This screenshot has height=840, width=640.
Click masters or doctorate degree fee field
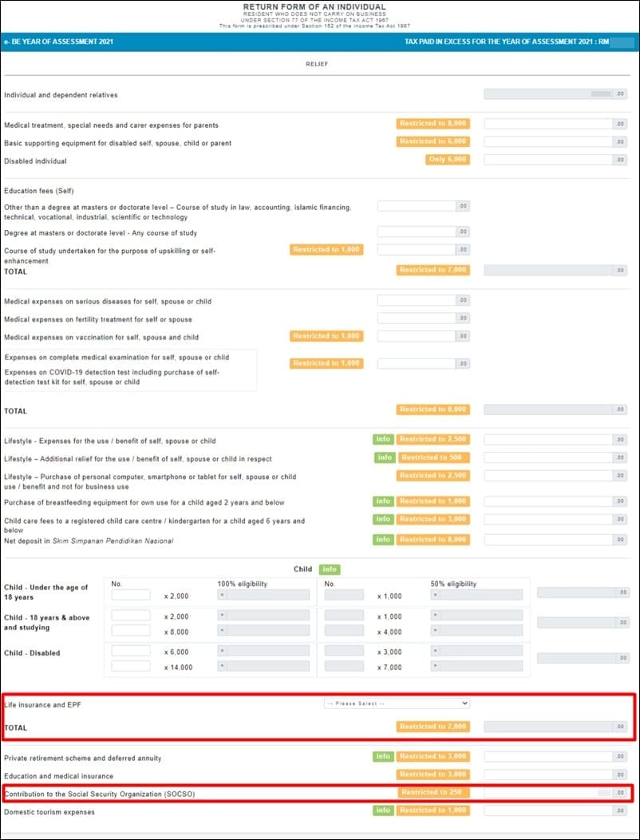pyautogui.click(x=416, y=232)
